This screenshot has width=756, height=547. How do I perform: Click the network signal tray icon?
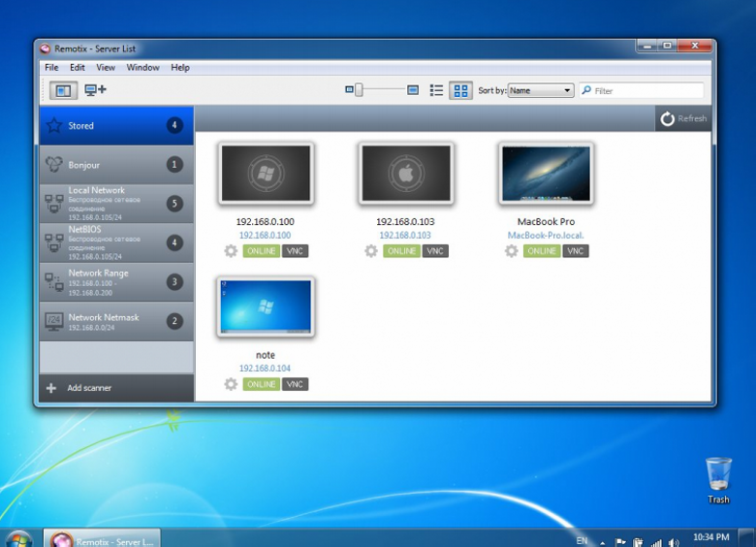[656, 543]
